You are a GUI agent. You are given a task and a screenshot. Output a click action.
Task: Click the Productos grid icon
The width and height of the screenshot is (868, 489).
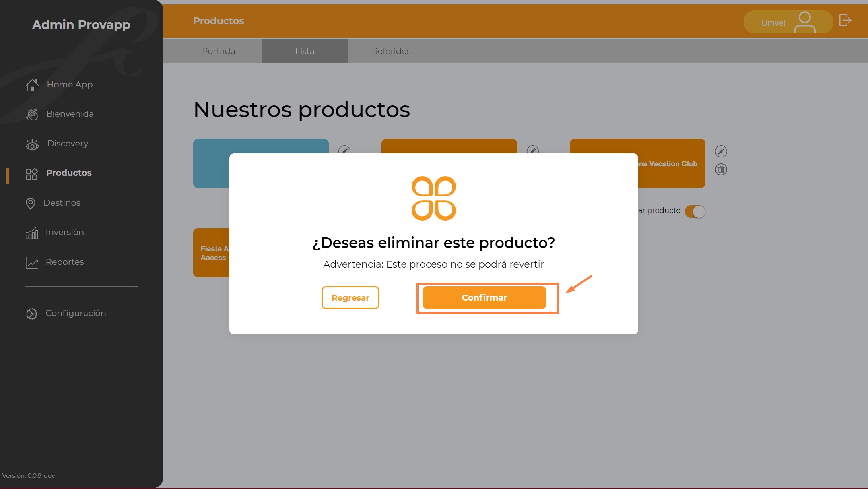pos(31,174)
